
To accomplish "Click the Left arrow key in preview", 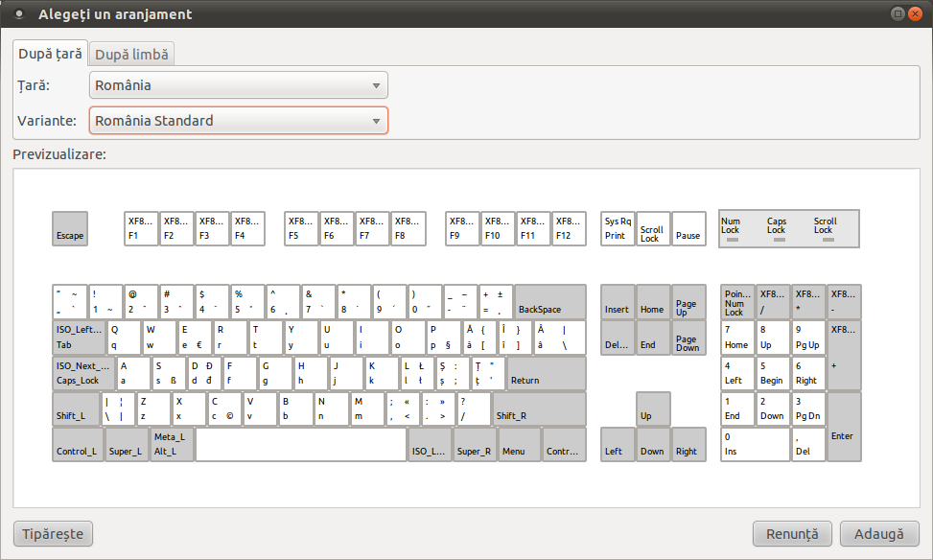I will click(x=618, y=445).
